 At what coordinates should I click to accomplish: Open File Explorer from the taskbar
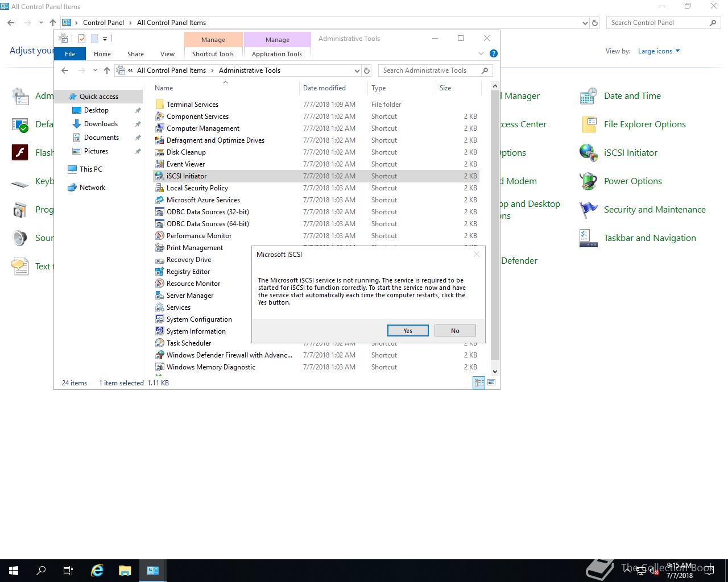[x=125, y=571]
